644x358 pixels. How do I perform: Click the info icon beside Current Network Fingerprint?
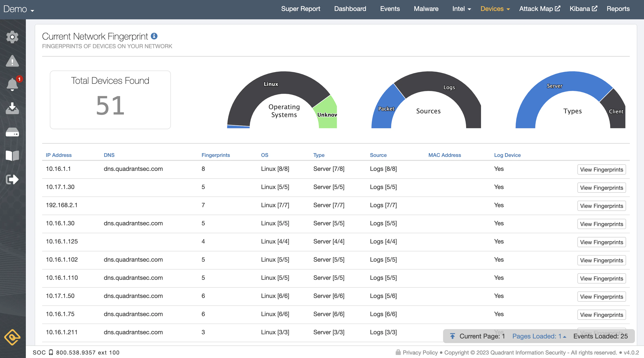155,36
